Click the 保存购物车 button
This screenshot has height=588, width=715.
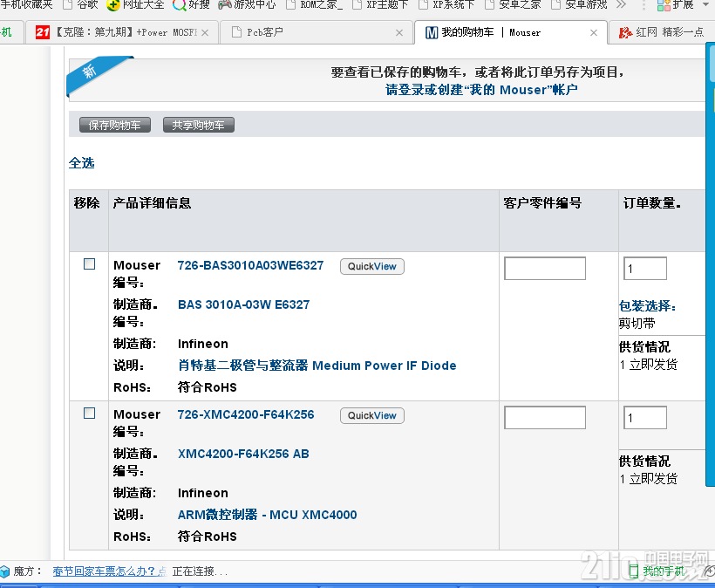(x=115, y=125)
